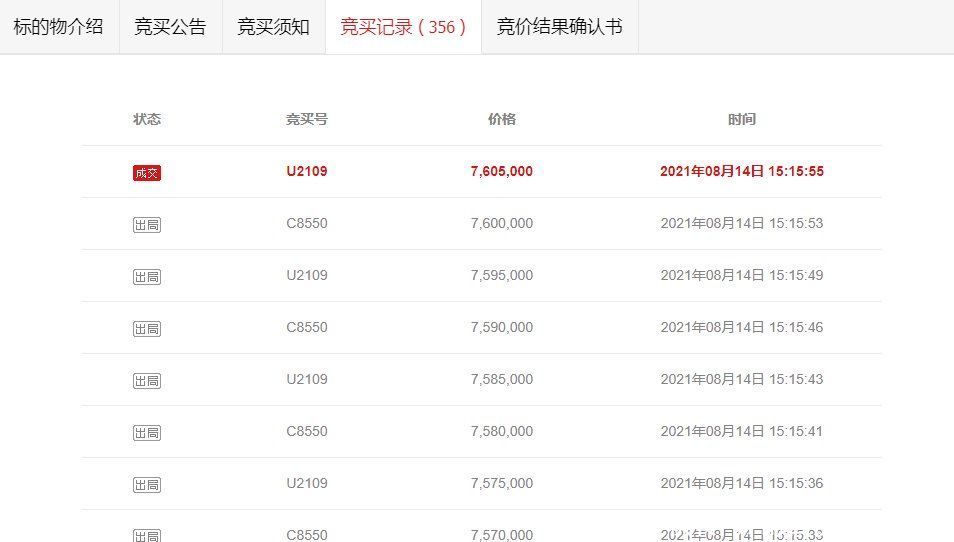This screenshot has height=542, width=954.
Task: Select the price 7,590,000
Action: click(501, 327)
